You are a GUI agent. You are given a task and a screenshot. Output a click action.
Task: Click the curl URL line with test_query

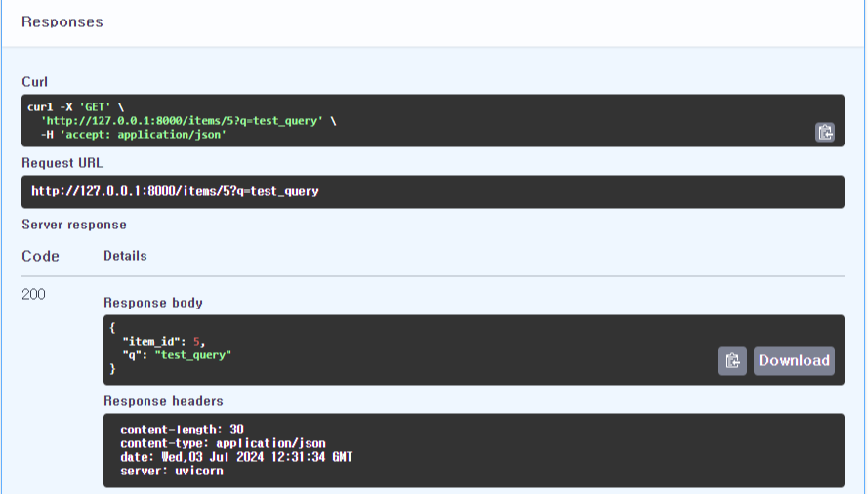click(x=188, y=121)
